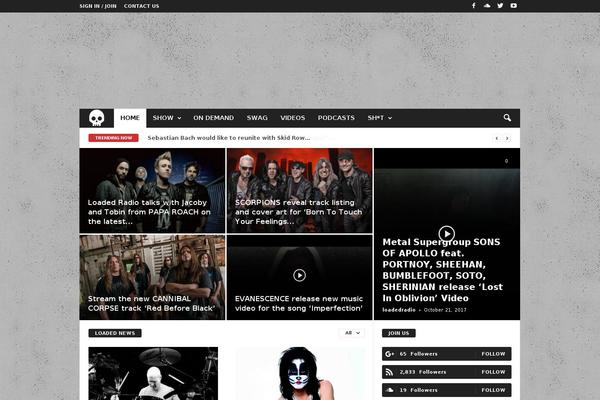Screen dimensions: 600x400
Task: Click the loadedradio author link
Action: 399,310
